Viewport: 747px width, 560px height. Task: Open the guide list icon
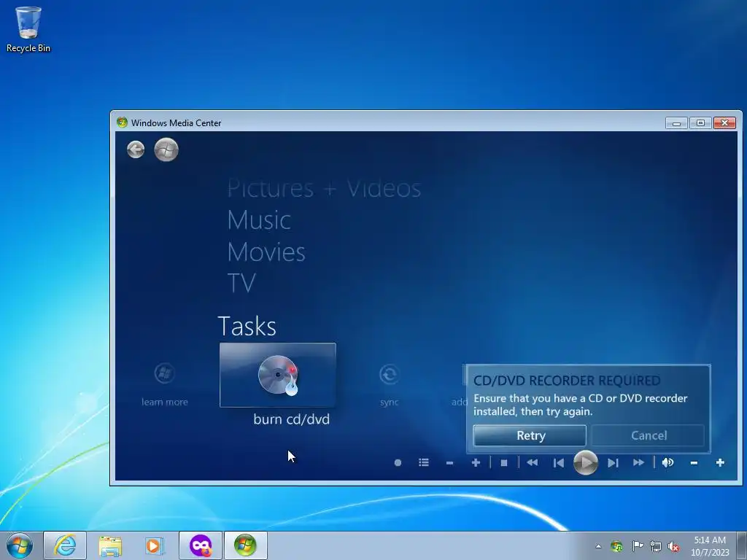point(424,462)
